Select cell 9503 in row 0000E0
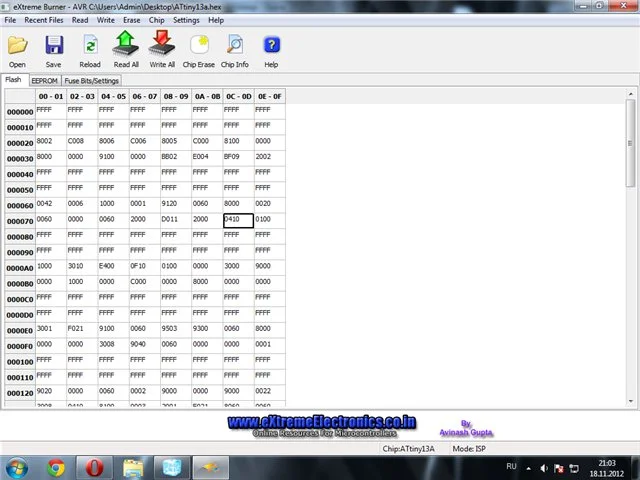 [x=176, y=330]
